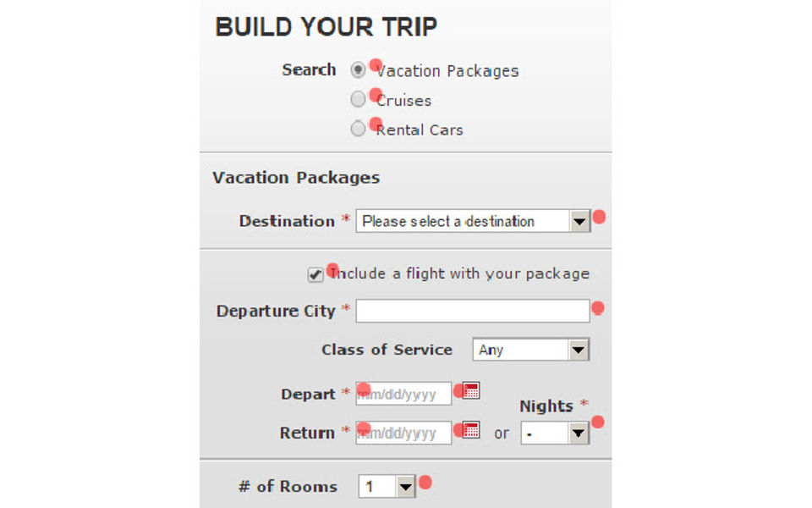Click the "Include a flight with your package" text
Image resolution: width=812 pixels, height=508 pixels.
(x=461, y=273)
